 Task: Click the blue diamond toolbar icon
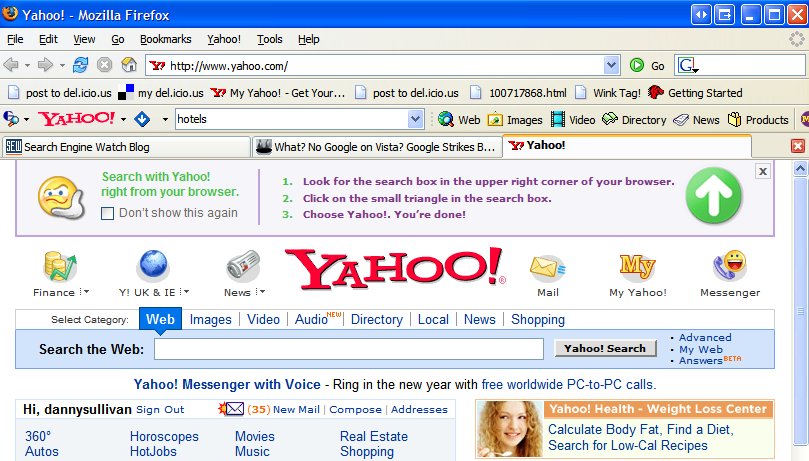[x=142, y=119]
